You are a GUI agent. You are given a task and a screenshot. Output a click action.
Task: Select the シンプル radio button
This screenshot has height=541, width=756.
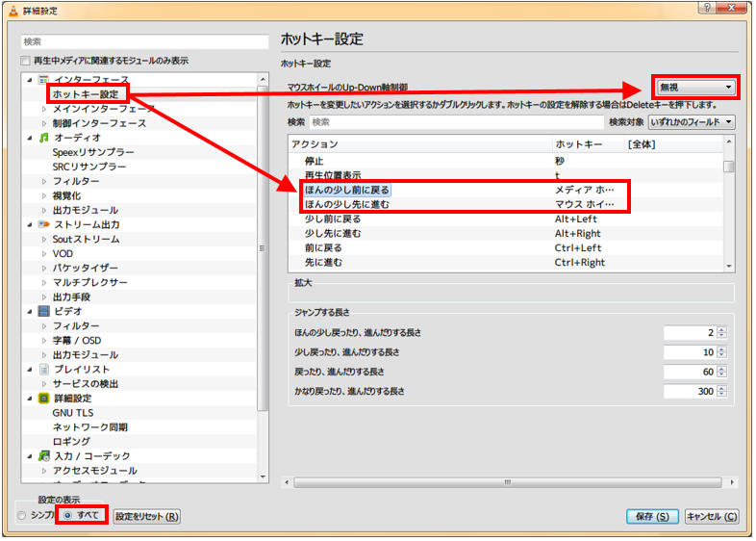[x=23, y=516]
